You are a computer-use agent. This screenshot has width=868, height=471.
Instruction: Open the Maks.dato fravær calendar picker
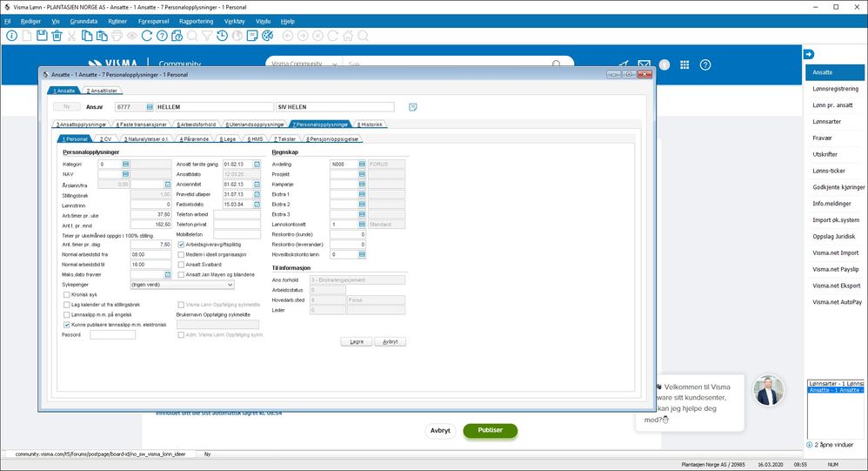coord(168,274)
